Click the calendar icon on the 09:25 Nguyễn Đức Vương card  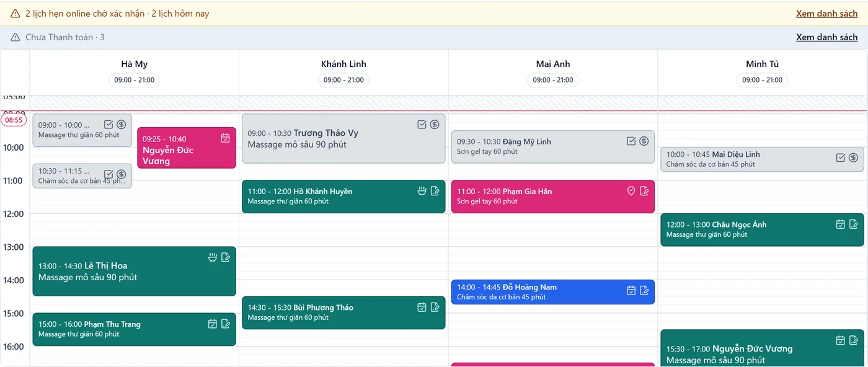click(x=225, y=138)
